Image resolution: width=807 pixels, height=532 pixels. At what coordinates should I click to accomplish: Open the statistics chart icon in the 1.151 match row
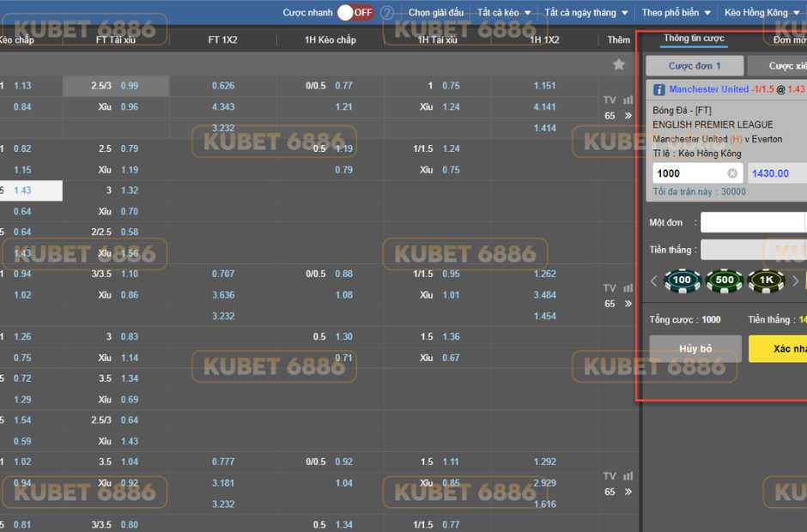click(628, 100)
